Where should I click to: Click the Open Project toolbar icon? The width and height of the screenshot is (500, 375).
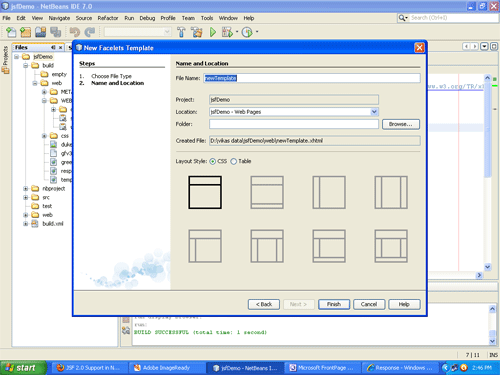(41, 32)
